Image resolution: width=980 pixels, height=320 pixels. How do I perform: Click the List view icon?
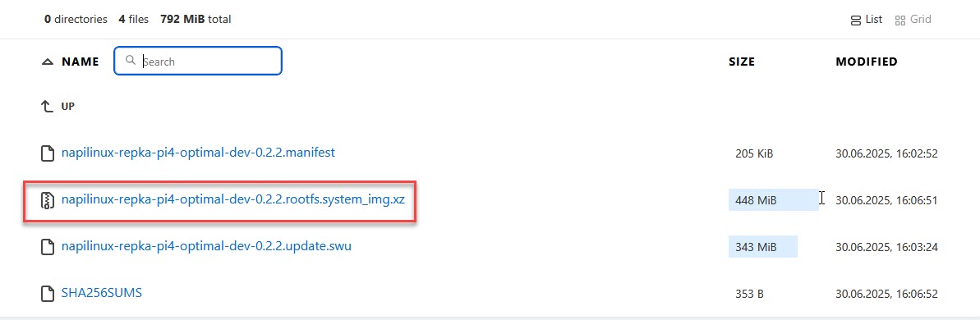856,21
